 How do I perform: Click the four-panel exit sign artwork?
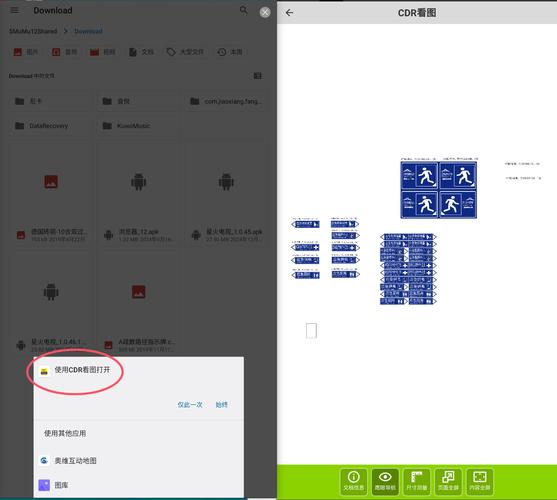[x=439, y=190]
